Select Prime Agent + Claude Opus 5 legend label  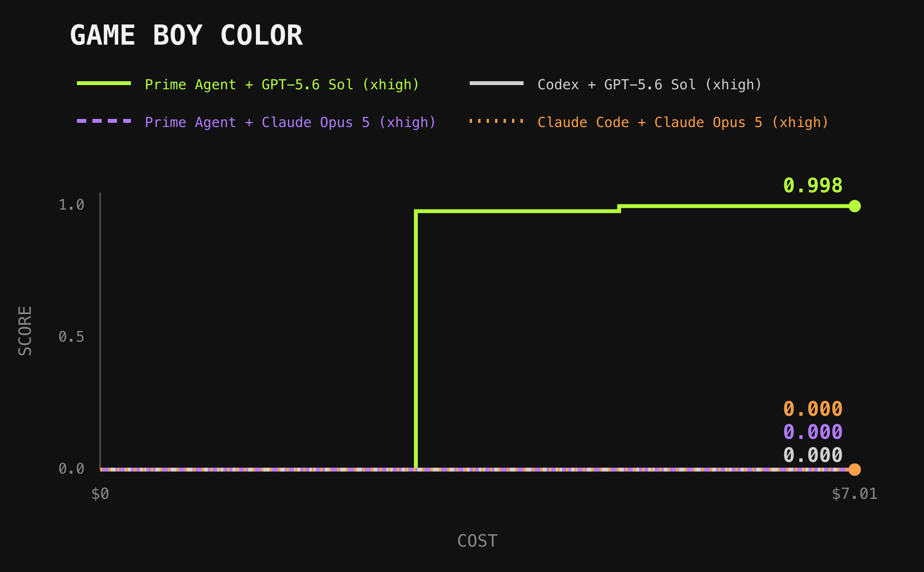(x=290, y=122)
